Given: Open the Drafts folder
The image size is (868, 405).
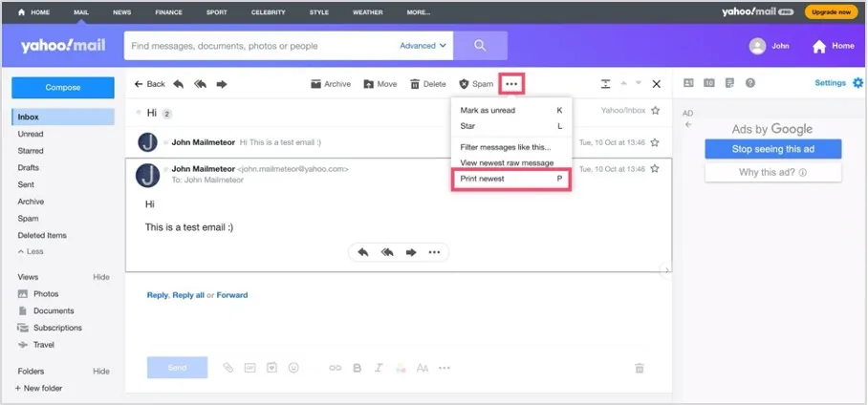Looking at the screenshot, I should point(29,168).
